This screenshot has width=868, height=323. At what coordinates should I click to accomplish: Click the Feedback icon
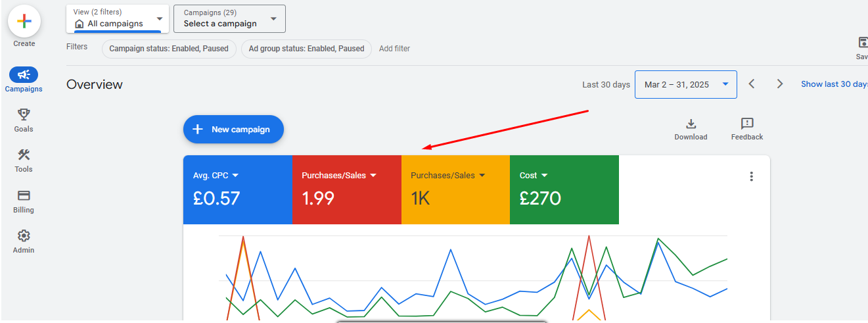pos(747,124)
